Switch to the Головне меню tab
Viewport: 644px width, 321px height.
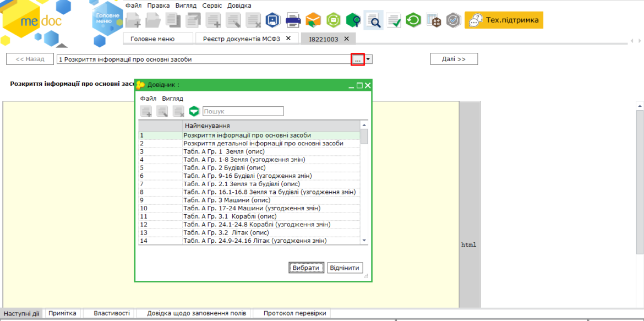pos(158,39)
